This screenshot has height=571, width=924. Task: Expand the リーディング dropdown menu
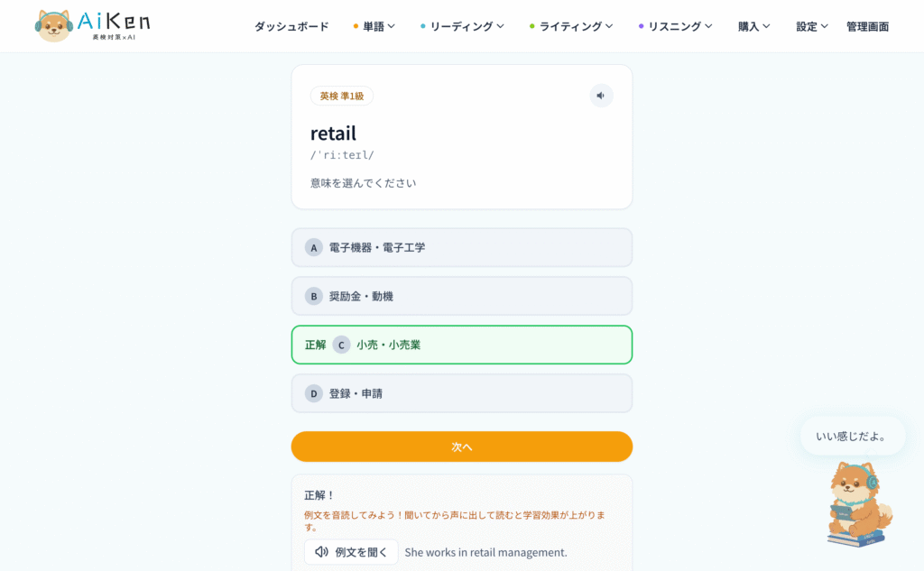[462, 26]
